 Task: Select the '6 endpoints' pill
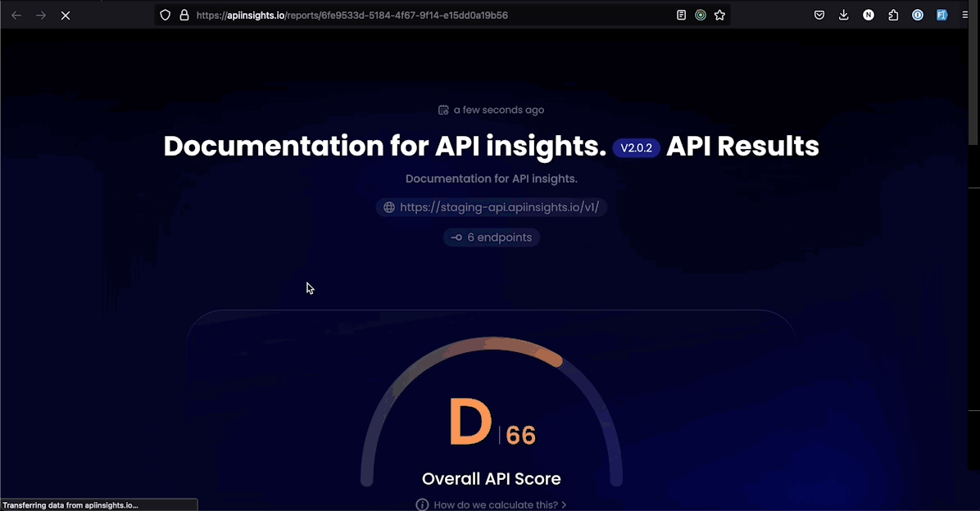point(492,237)
